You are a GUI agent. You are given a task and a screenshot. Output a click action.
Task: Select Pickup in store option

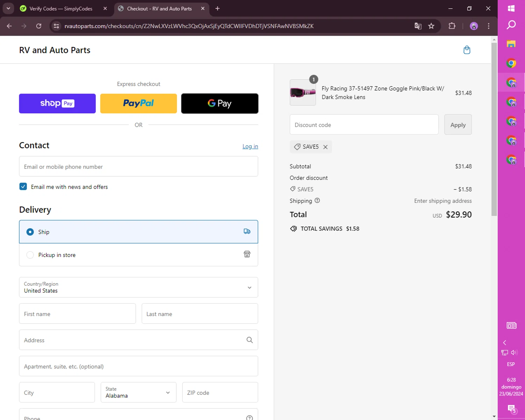click(139, 255)
